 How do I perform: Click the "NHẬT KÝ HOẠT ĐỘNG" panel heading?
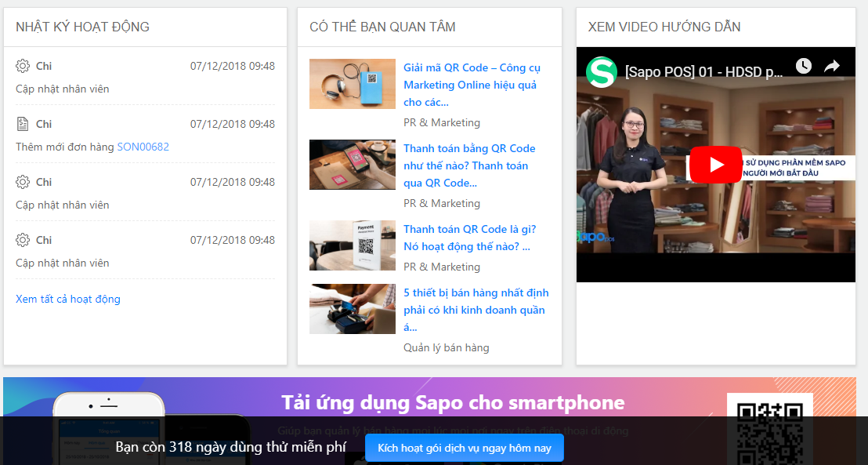tap(82, 27)
